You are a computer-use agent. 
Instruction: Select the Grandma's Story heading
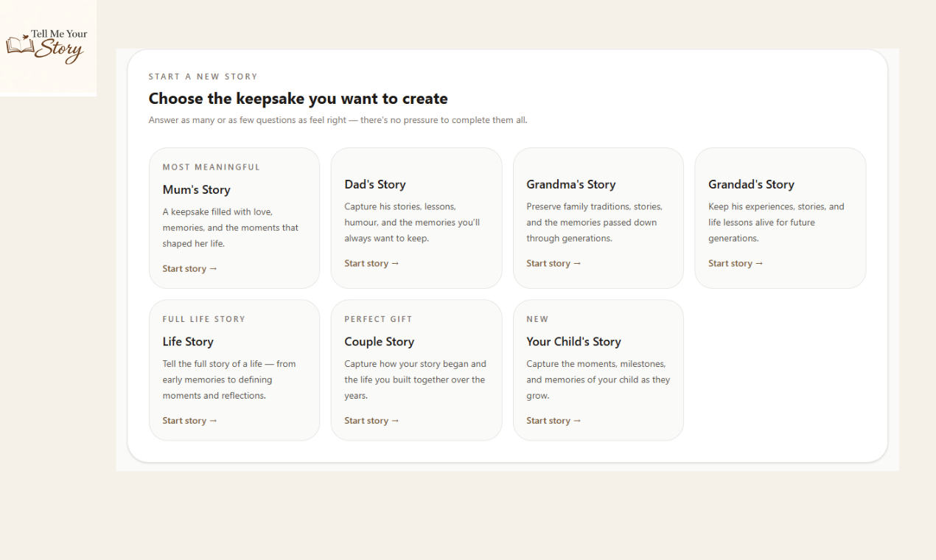571,185
